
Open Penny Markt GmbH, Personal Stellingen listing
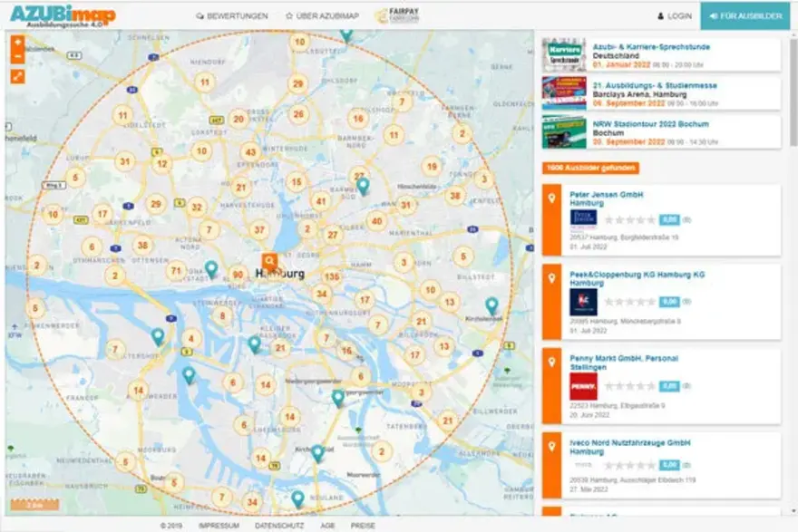tap(624, 363)
